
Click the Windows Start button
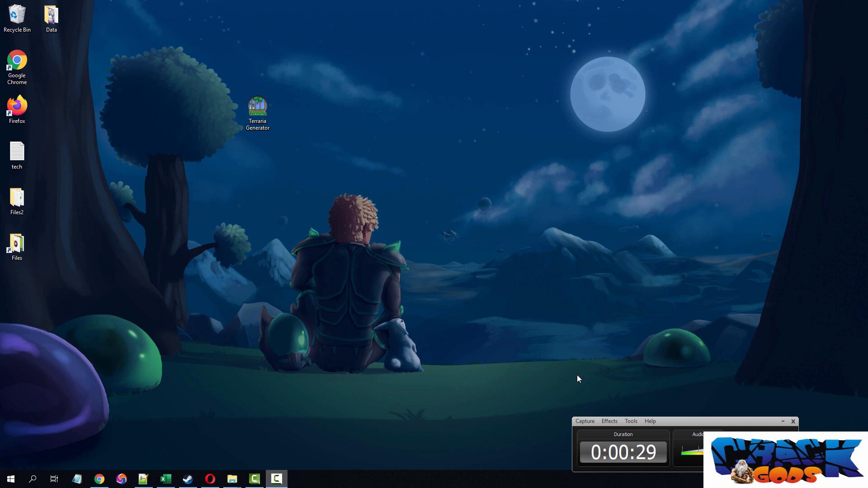point(11,479)
